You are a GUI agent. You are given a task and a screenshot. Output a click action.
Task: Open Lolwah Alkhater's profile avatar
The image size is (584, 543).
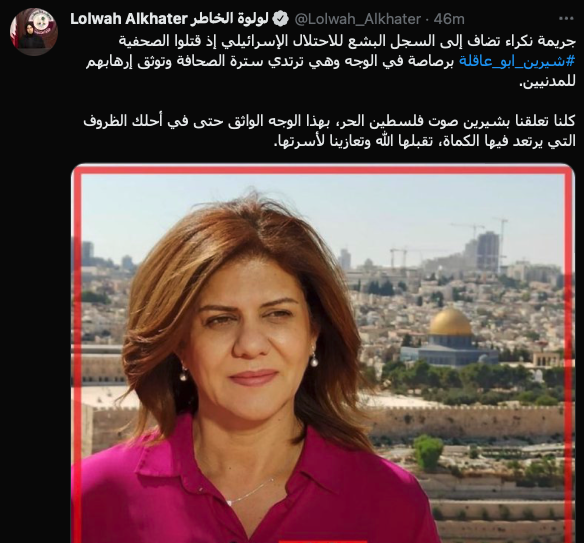pyautogui.click(x=34, y=32)
